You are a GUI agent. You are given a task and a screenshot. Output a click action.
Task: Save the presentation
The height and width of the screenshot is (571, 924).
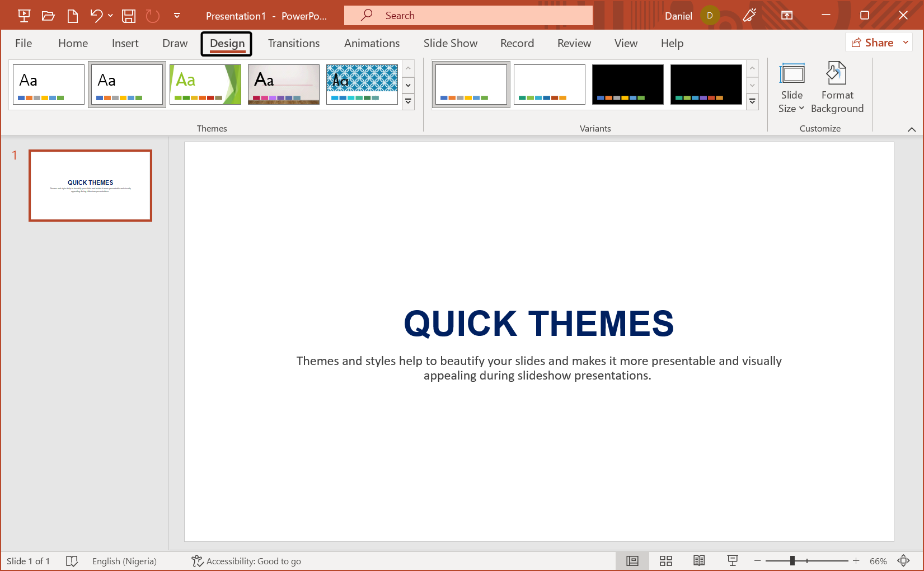pyautogui.click(x=128, y=15)
